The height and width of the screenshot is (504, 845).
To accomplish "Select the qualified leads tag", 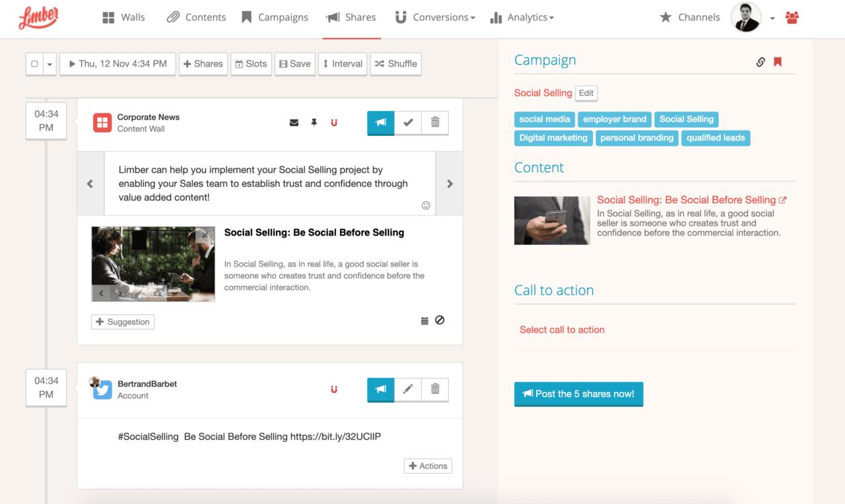I will 716,138.
